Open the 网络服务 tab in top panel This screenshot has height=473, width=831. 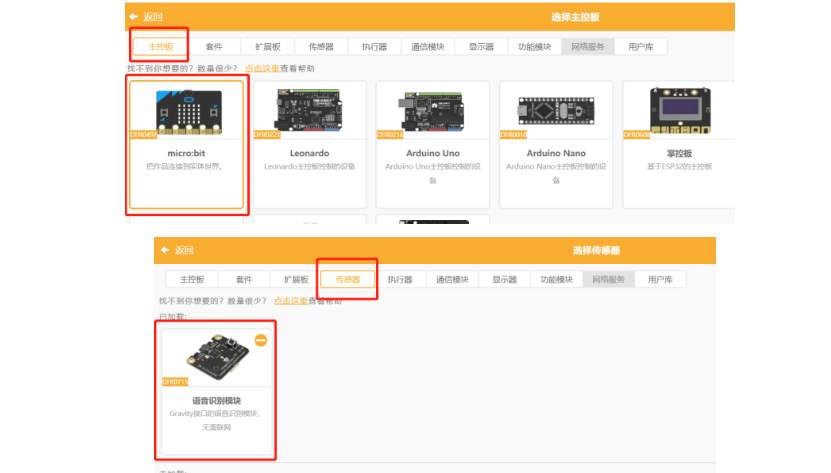588,47
